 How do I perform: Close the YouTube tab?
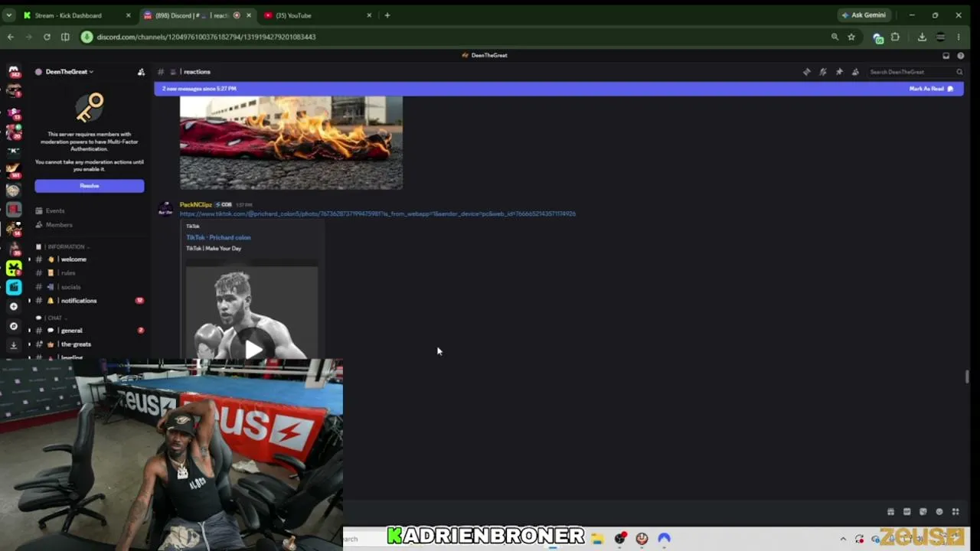[369, 15]
